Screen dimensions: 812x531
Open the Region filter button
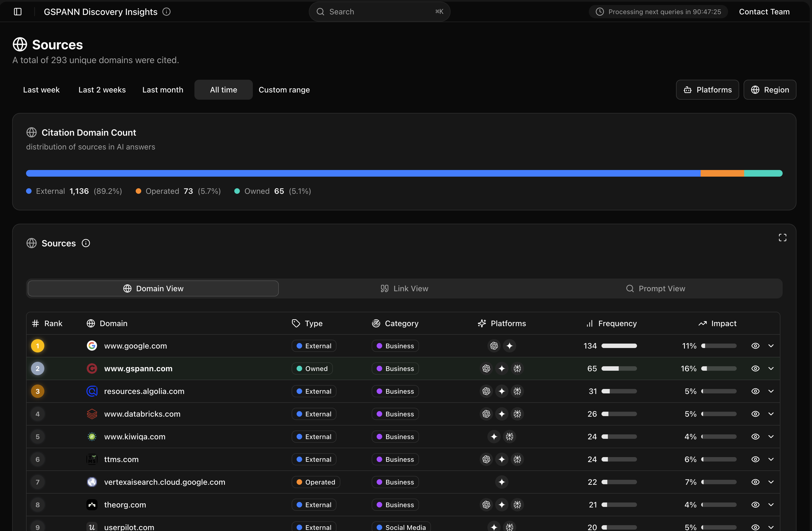(770, 90)
